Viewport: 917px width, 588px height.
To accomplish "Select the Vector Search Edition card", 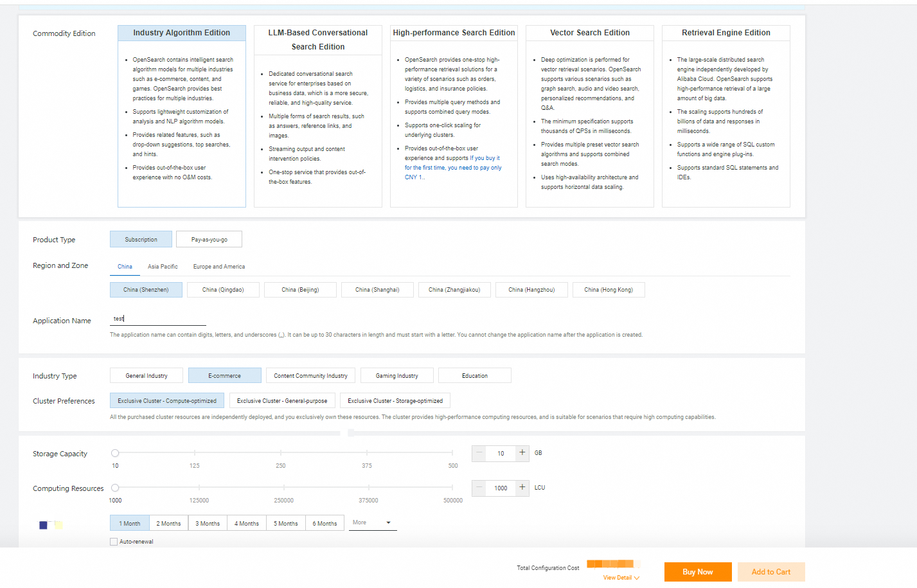I will tap(590, 116).
